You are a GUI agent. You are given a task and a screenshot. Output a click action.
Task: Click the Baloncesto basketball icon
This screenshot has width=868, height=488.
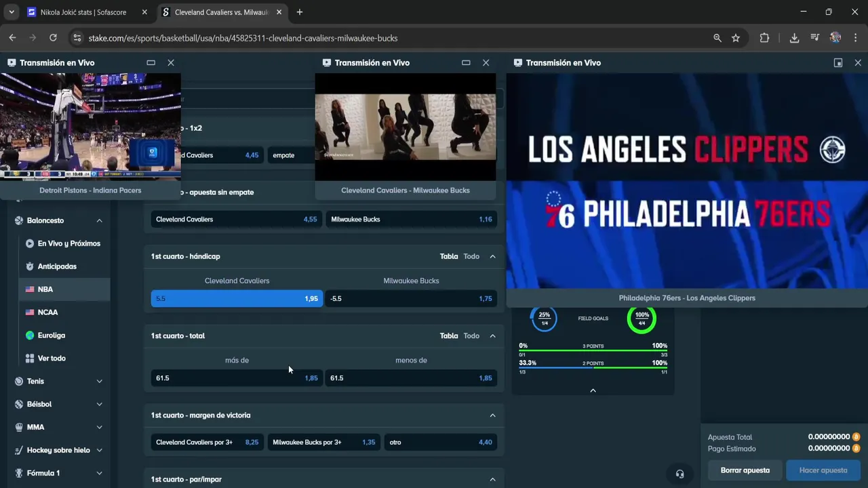pos(18,220)
